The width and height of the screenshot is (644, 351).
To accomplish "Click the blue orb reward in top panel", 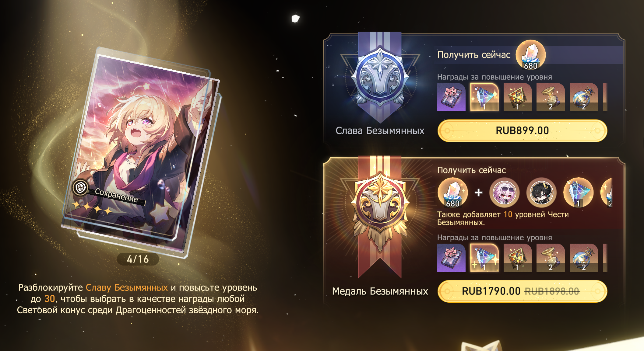I will point(584,97).
